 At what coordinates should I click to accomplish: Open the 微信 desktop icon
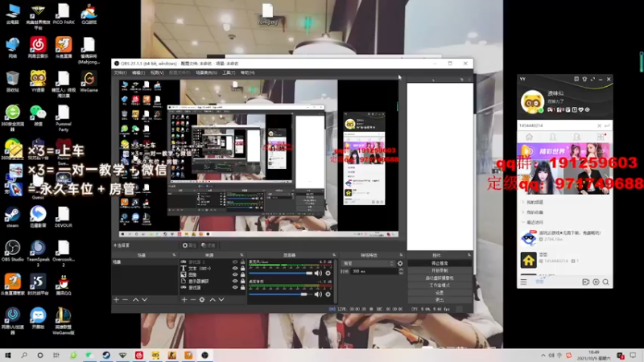pyautogui.click(x=38, y=115)
